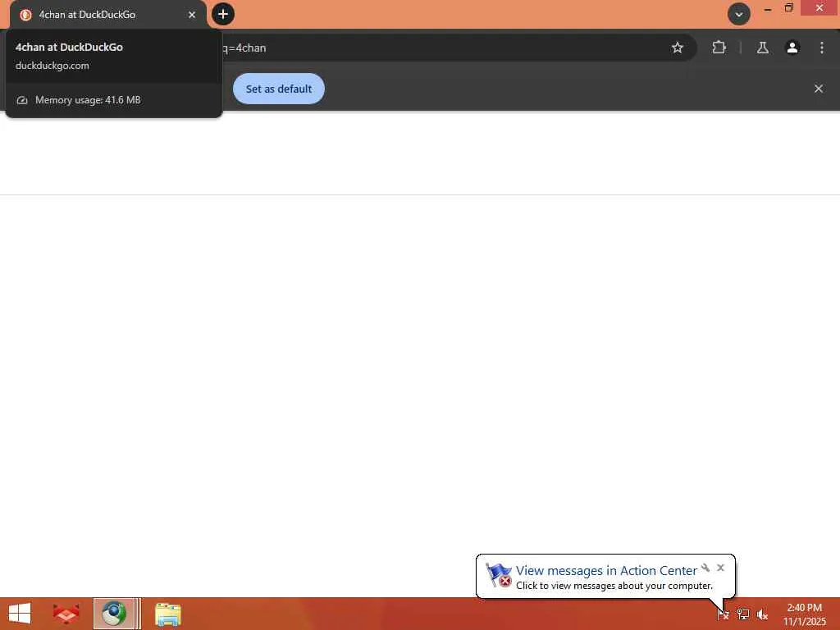Dismiss the default browser infobar

(818, 89)
